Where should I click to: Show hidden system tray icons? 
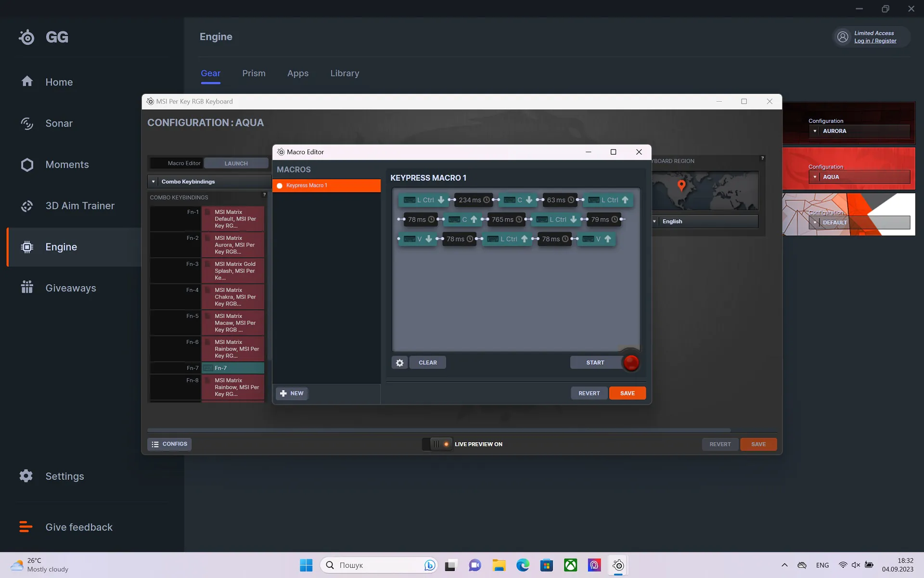coord(784,565)
